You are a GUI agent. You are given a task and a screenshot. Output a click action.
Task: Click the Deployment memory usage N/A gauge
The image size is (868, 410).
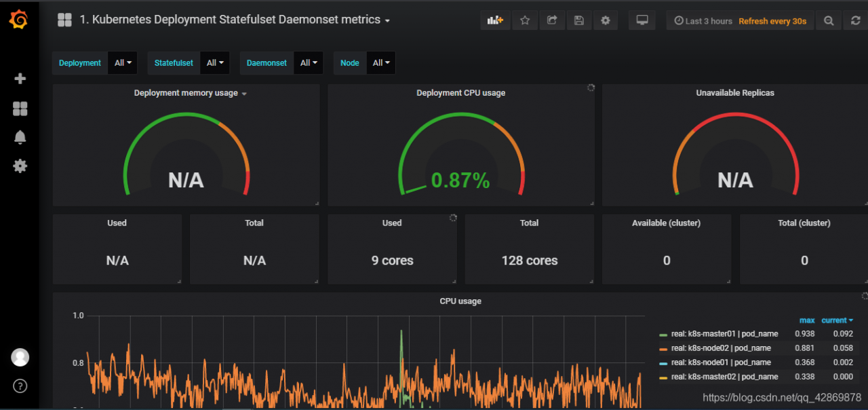[x=186, y=181]
